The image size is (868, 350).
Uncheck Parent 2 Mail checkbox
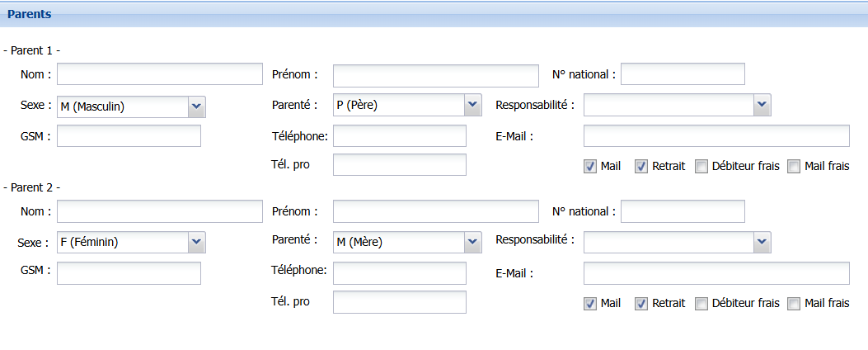pyautogui.click(x=590, y=304)
